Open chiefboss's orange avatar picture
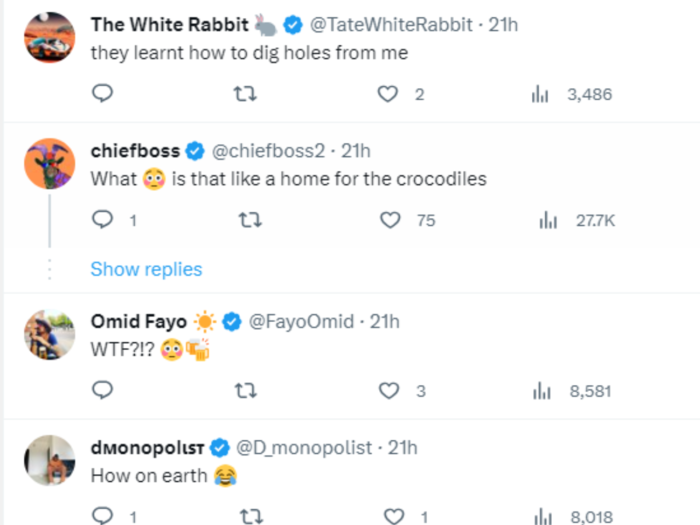This screenshot has width=700, height=525. click(50, 164)
